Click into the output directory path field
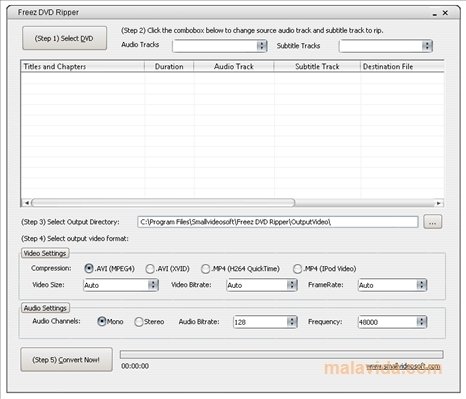 coord(278,222)
